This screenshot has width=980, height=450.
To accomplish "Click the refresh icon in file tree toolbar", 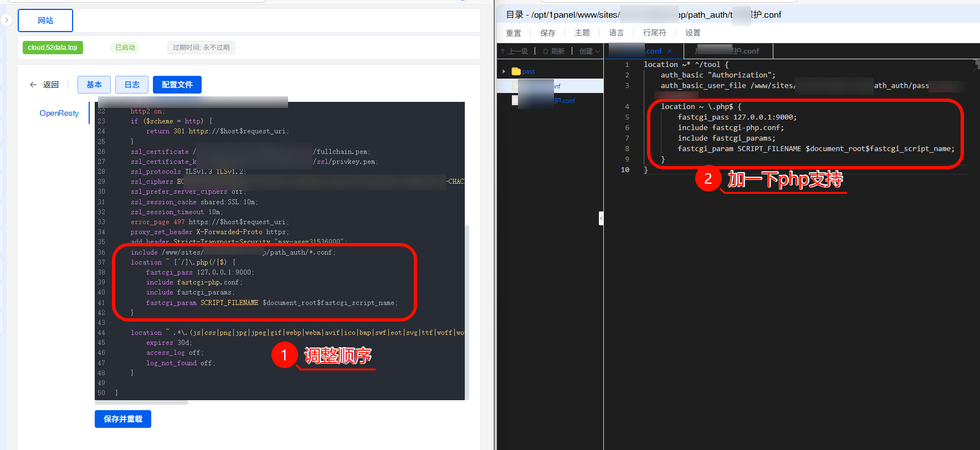I will click(546, 51).
